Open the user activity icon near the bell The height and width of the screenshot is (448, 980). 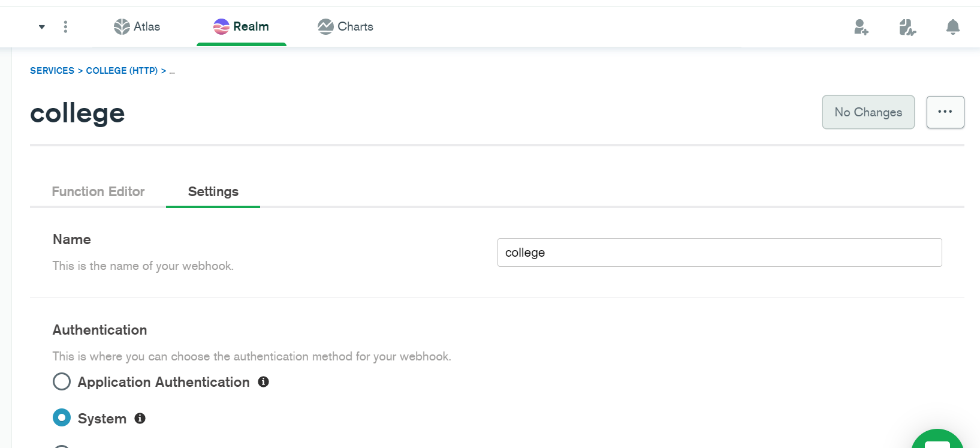click(x=907, y=27)
